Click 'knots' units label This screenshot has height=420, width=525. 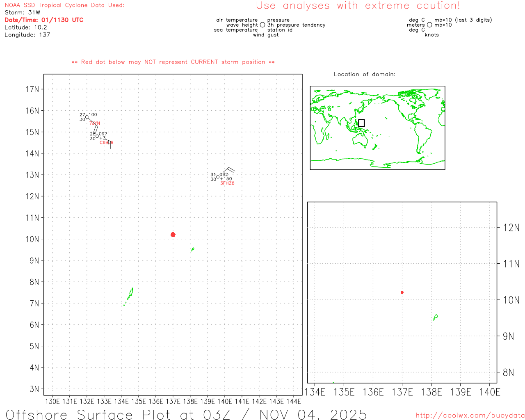click(x=432, y=35)
